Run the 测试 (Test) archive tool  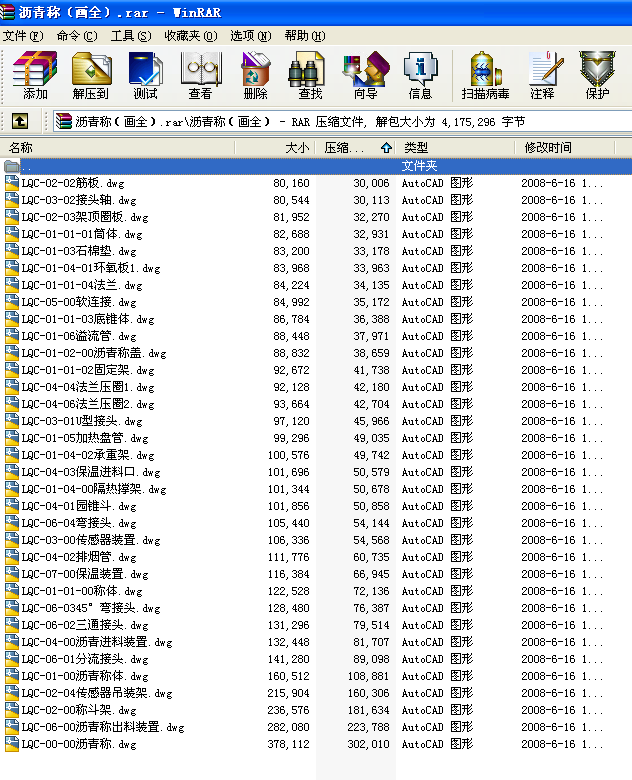point(145,75)
